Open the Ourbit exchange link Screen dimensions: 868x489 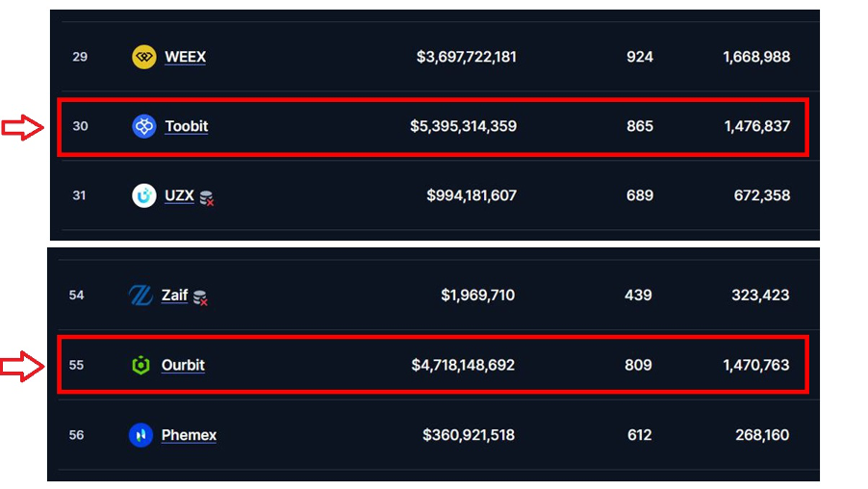click(183, 366)
